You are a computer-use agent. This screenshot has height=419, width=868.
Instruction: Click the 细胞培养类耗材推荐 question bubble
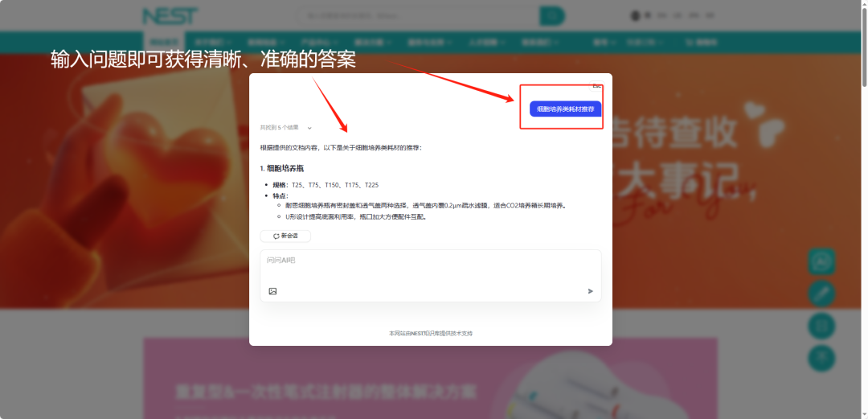click(x=565, y=109)
